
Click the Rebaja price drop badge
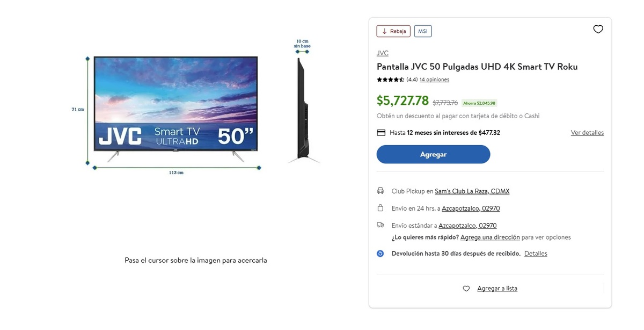click(393, 31)
